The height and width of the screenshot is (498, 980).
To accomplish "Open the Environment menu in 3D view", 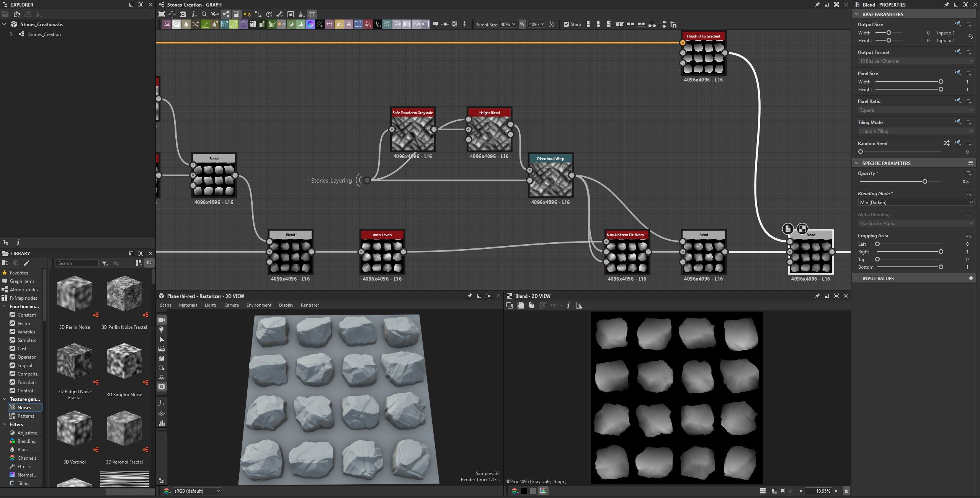I will coord(259,305).
